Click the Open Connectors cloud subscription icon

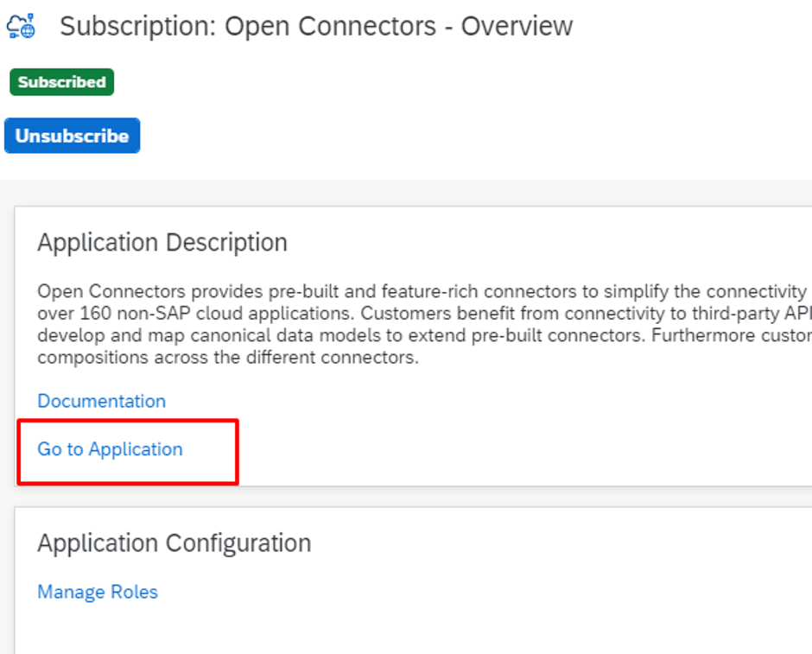tap(21, 26)
